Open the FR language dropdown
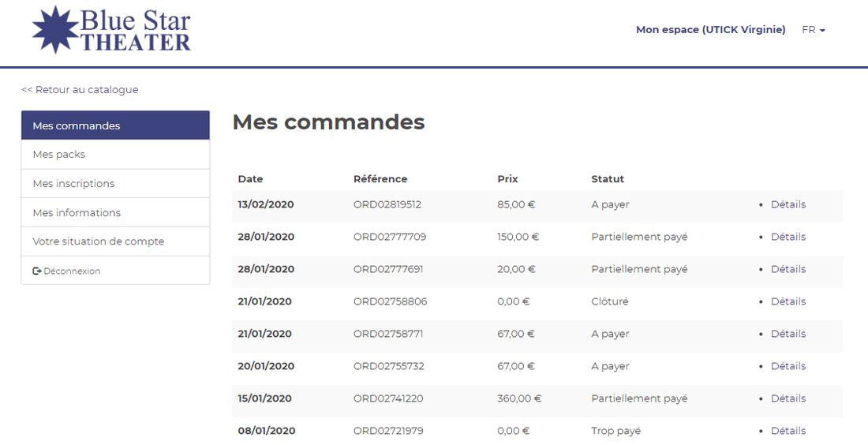Viewport: 868px width, 445px height. tap(813, 30)
